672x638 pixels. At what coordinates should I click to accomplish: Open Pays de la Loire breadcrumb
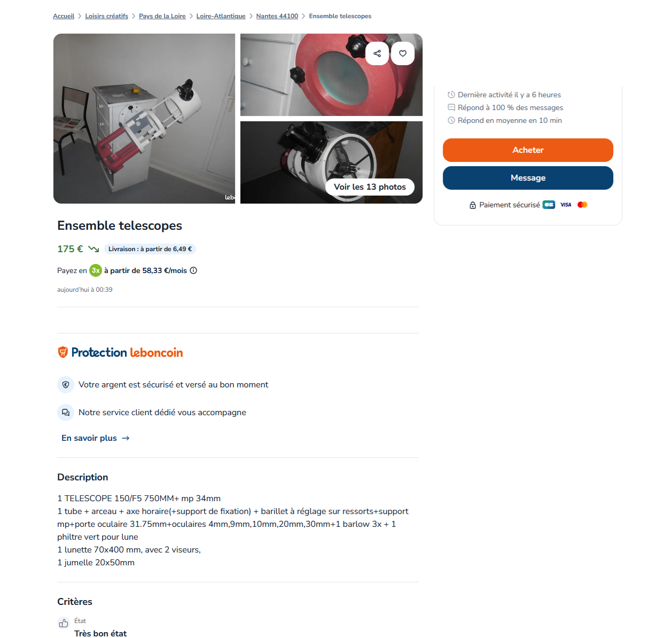[162, 16]
